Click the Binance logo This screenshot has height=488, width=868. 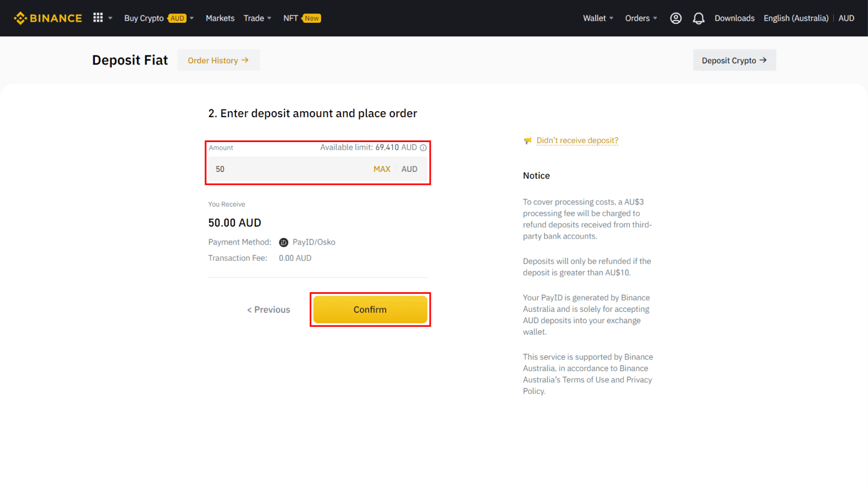(x=48, y=18)
